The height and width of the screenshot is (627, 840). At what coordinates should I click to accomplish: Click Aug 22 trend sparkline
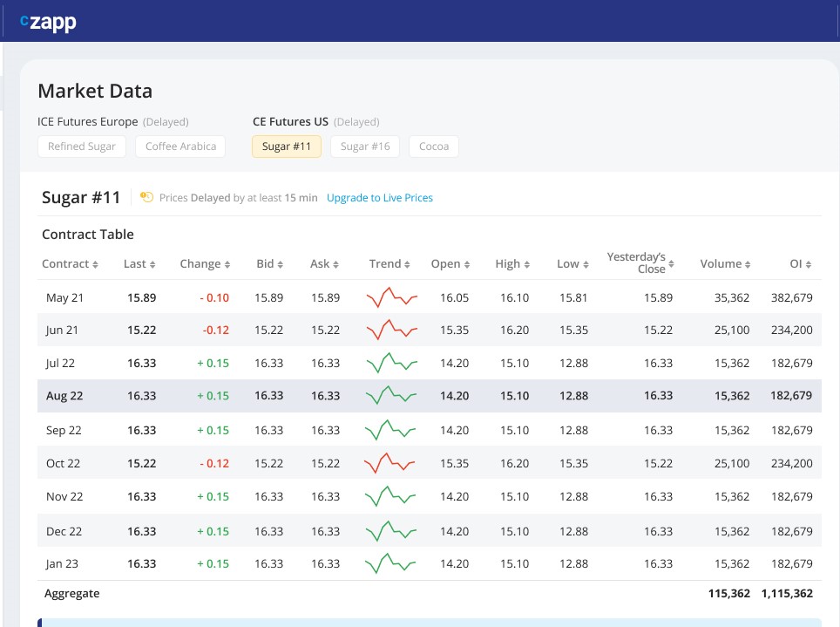pos(390,396)
